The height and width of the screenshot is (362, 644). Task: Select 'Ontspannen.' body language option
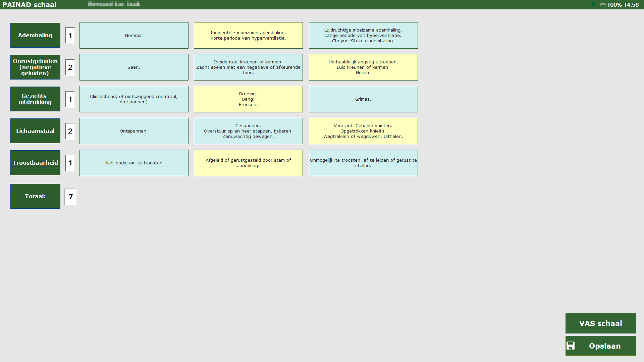coord(134,131)
